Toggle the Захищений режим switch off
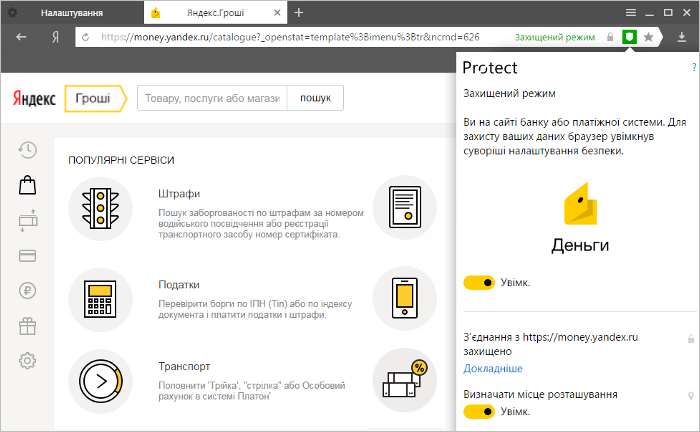The width and height of the screenshot is (700, 432). click(x=479, y=282)
